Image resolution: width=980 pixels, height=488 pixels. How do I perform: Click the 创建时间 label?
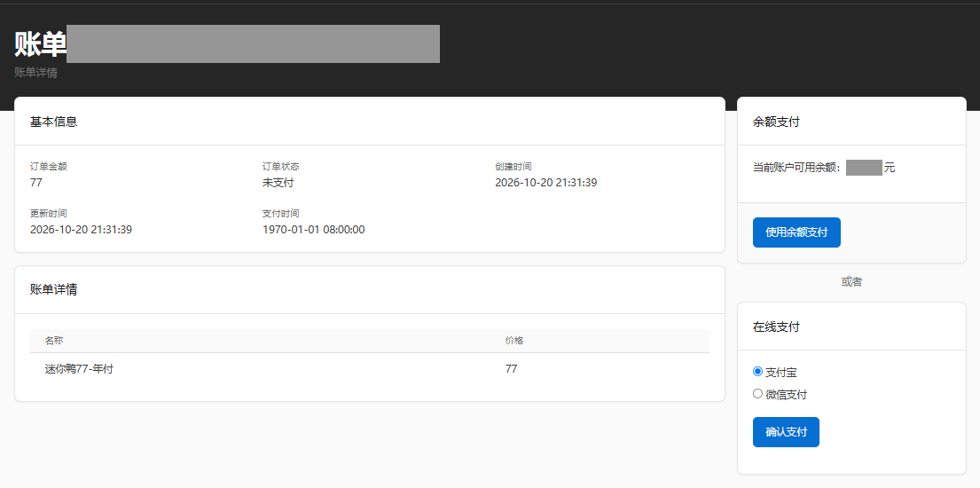tap(514, 167)
